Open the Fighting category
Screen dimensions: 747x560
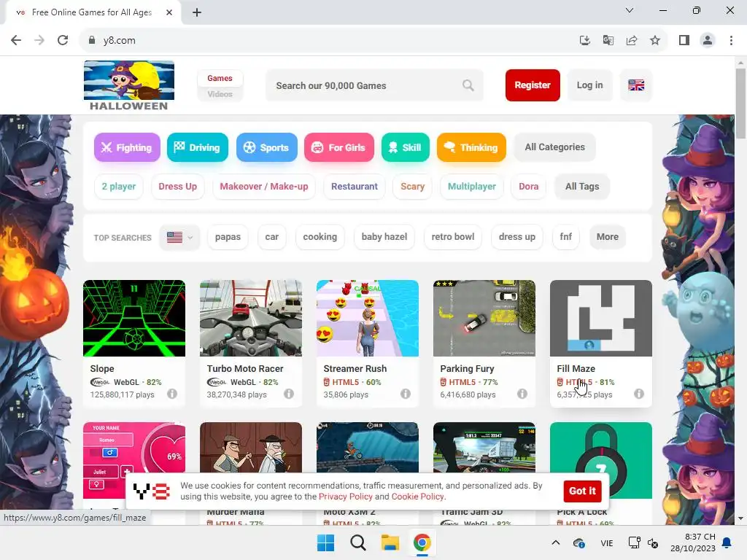click(127, 147)
